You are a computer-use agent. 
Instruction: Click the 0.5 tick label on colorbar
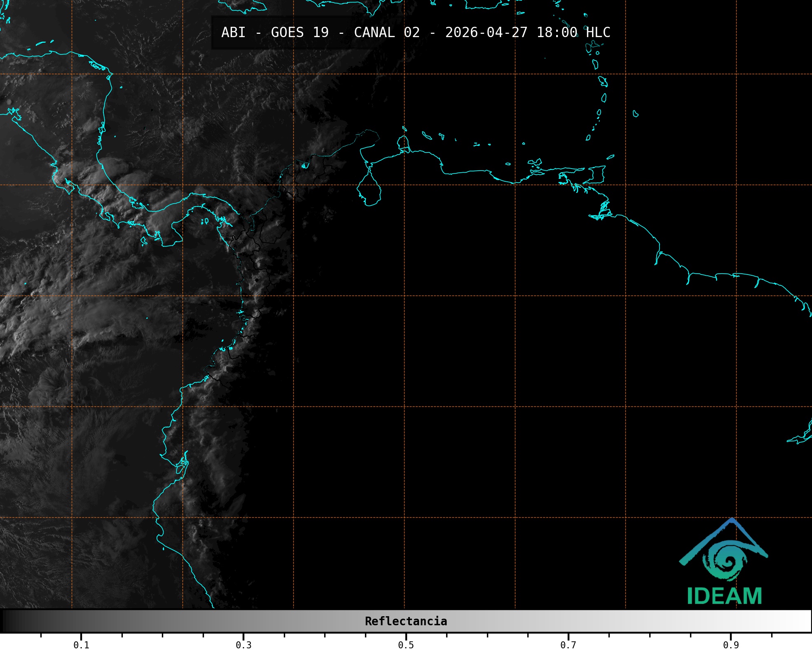[x=406, y=645]
